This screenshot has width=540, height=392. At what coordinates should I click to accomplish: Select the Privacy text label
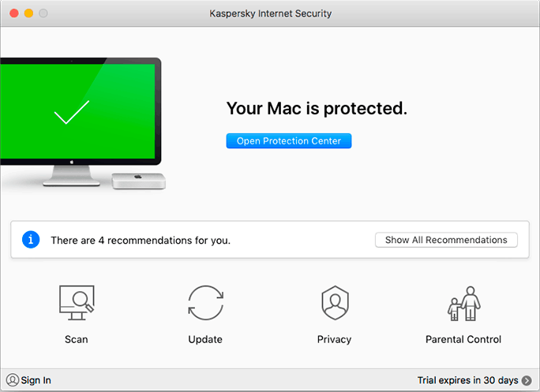click(x=334, y=339)
